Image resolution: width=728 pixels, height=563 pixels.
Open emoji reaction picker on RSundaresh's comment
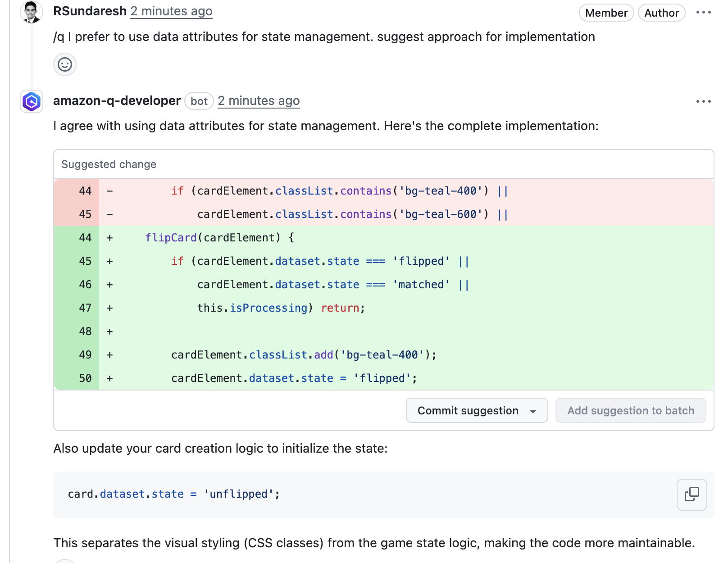(x=65, y=64)
